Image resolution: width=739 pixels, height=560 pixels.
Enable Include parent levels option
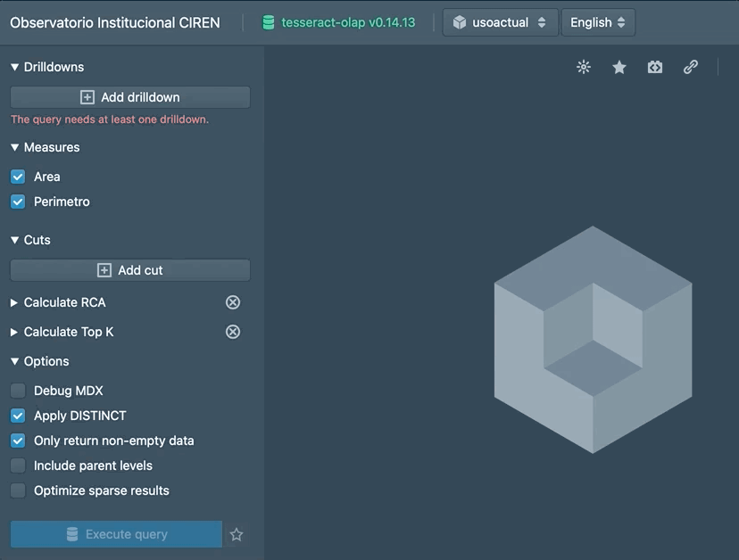coord(18,465)
